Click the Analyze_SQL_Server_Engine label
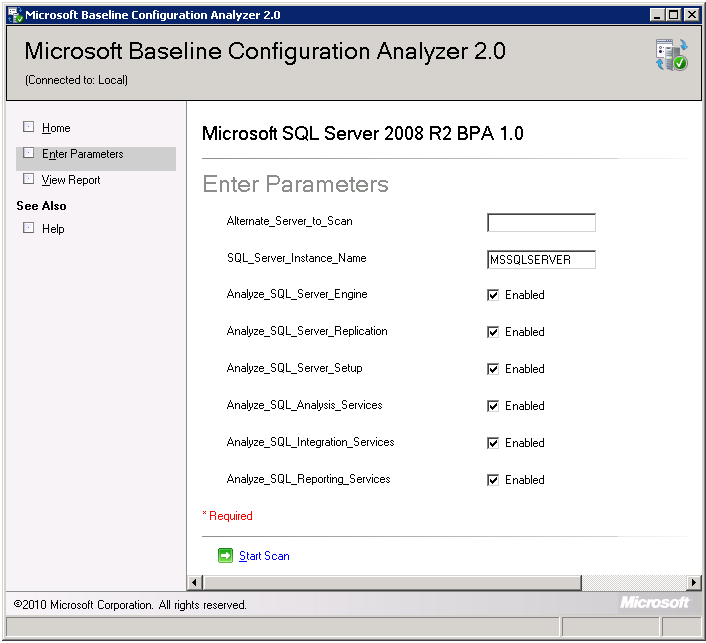The image size is (706, 643). click(297, 294)
